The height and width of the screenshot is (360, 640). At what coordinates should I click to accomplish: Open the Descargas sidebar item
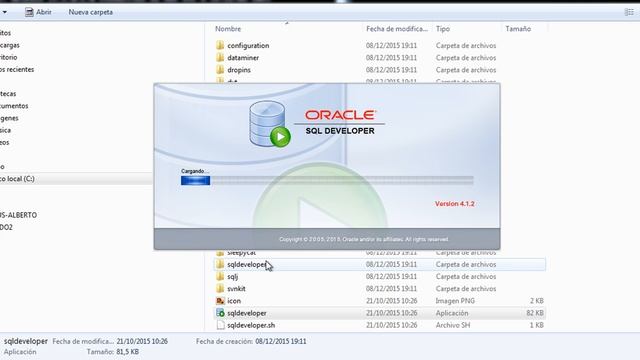10,45
